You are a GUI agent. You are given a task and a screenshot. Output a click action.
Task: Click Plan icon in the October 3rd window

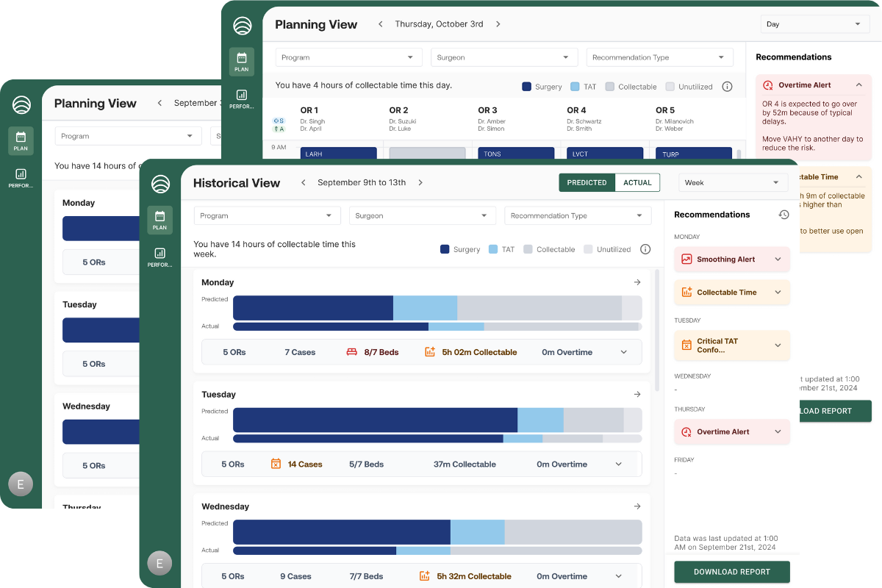242,61
